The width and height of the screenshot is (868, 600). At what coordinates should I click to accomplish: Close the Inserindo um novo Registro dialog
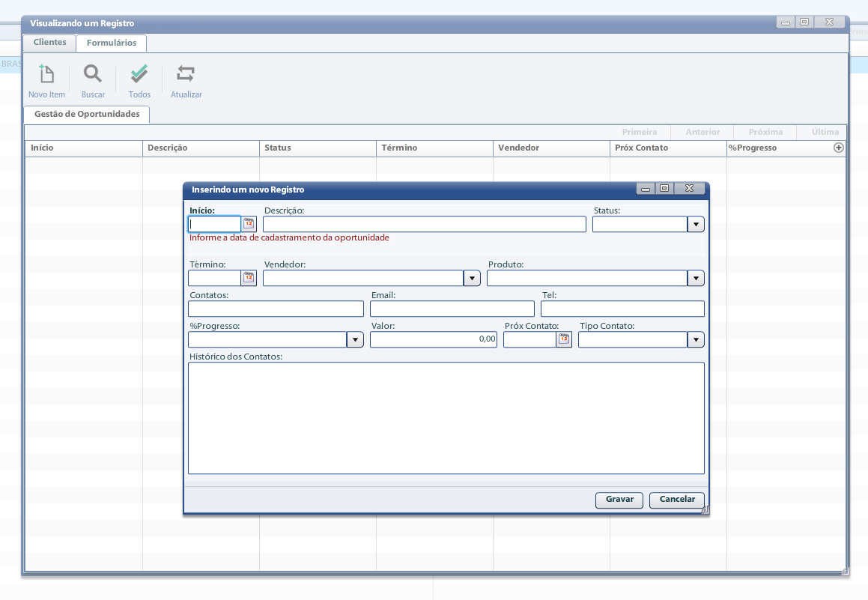689,188
